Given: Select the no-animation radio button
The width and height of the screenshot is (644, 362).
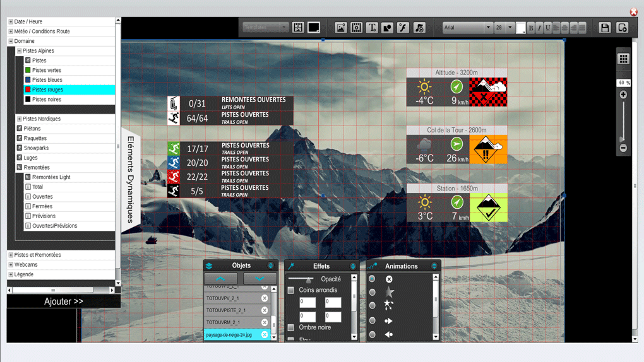Looking at the screenshot, I should click(372, 279).
